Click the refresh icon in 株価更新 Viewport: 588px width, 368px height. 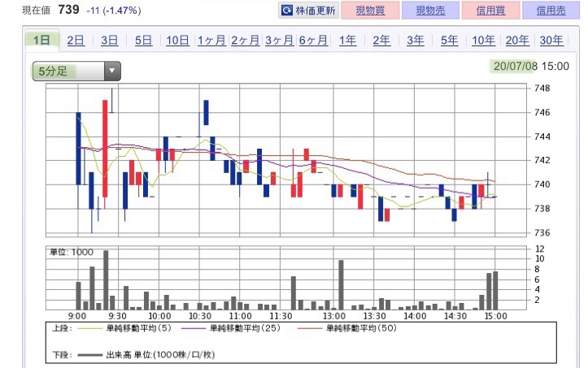[x=287, y=10]
